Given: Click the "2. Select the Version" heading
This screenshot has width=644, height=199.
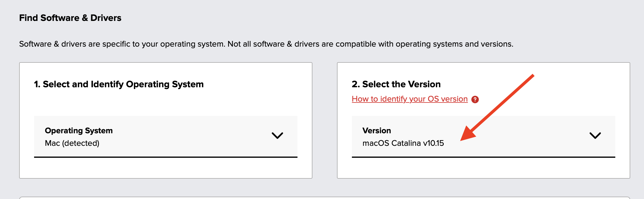Looking at the screenshot, I should [396, 84].
